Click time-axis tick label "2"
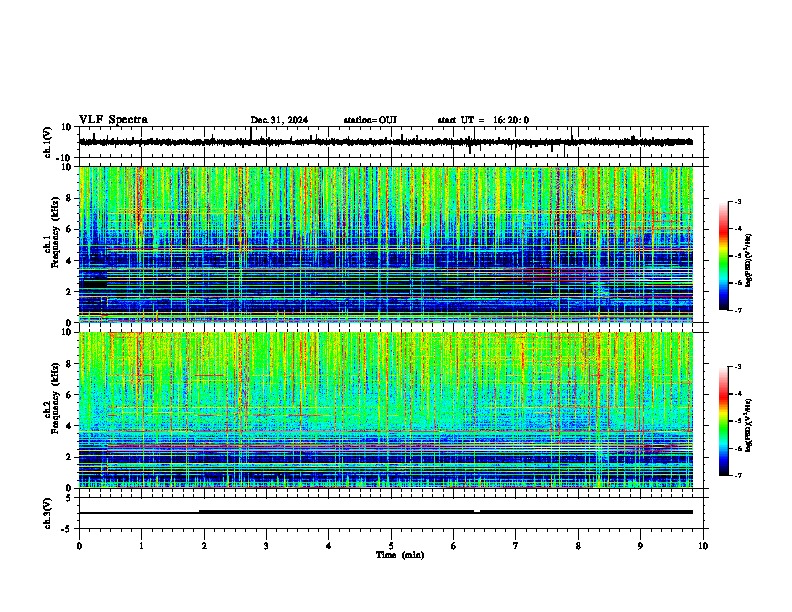The image size is (792, 612). 204,546
